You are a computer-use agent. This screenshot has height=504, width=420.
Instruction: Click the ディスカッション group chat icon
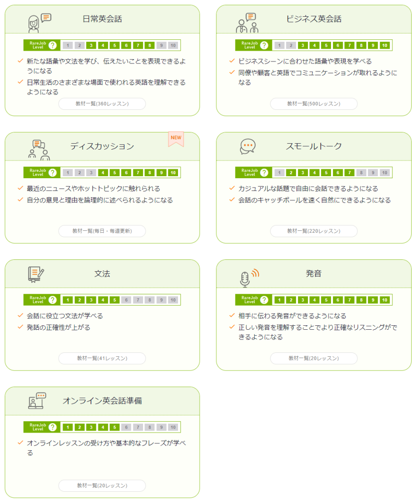(39, 150)
